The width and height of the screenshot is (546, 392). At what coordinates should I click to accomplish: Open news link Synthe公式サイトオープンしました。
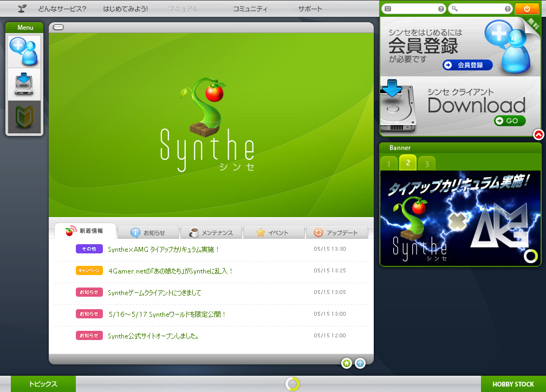pyautogui.click(x=153, y=336)
